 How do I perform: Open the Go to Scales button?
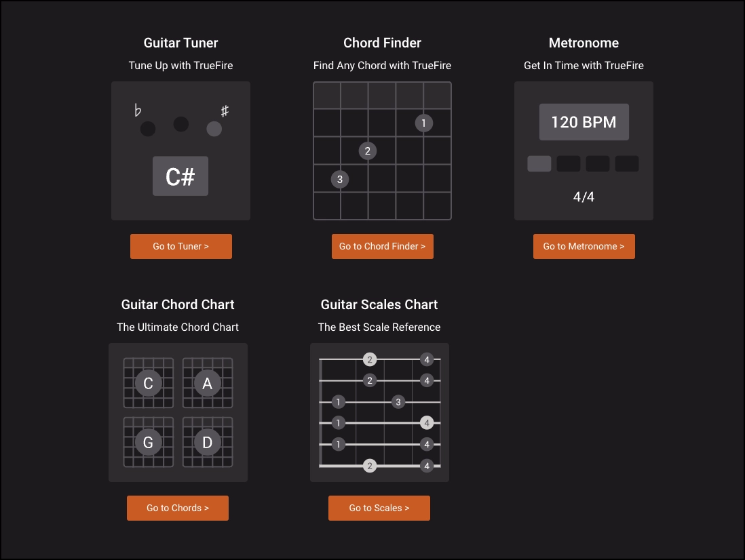[x=379, y=508]
